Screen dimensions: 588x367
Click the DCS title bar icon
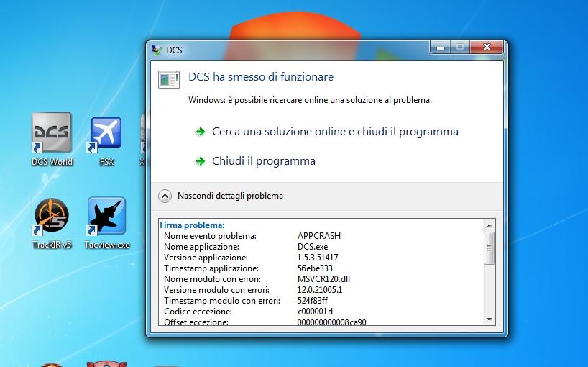tap(157, 50)
